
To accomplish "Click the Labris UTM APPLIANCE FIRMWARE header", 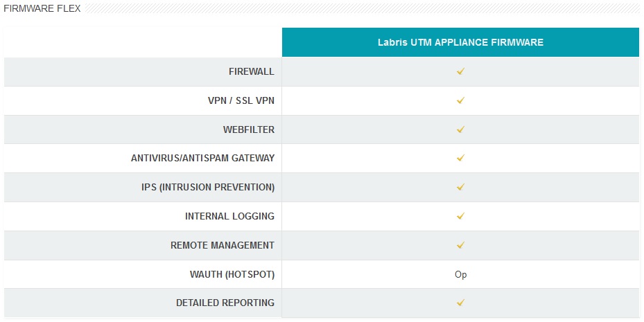I will [x=460, y=42].
